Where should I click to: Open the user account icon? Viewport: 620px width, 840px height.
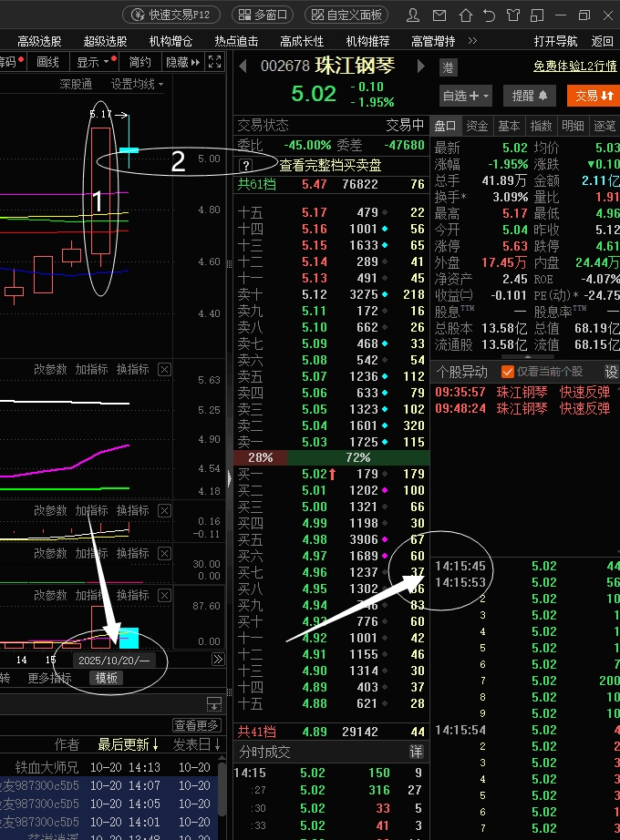[x=413, y=15]
